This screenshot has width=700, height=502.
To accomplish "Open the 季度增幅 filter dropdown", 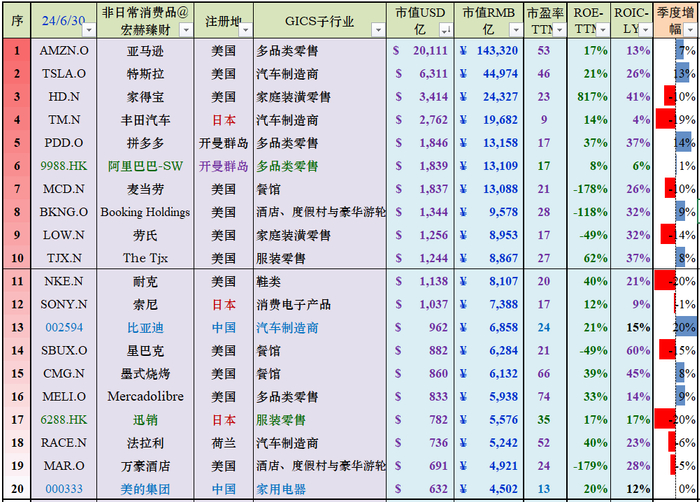I will coord(691,30).
